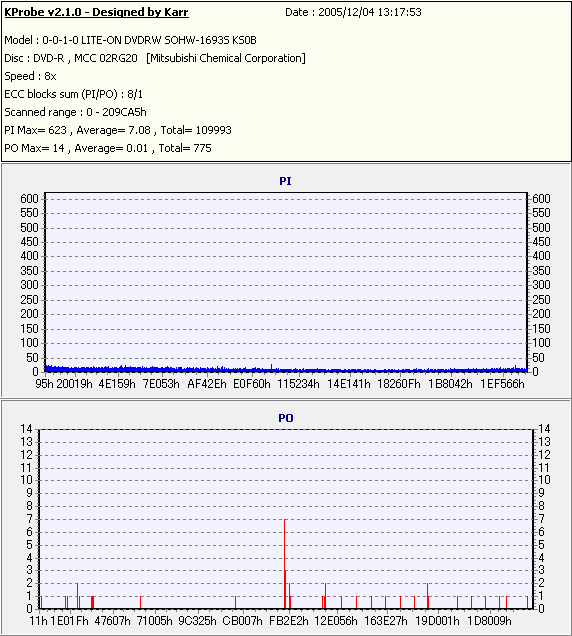Click the ECC blocks sum line

pos(73,94)
